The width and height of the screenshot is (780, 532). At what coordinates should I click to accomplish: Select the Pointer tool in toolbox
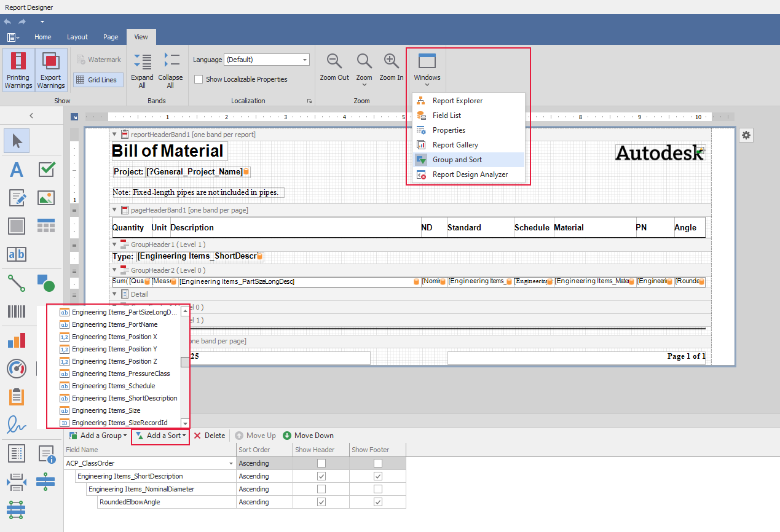click(x=17, y=141)
